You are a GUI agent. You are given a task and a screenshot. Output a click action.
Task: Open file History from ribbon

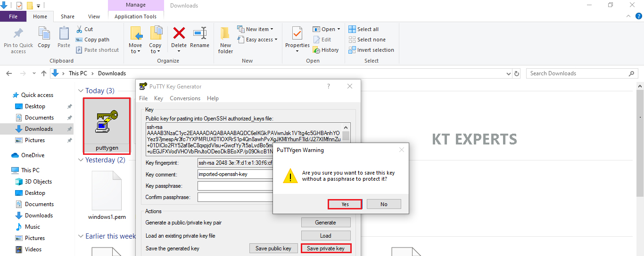click(326, 50)
